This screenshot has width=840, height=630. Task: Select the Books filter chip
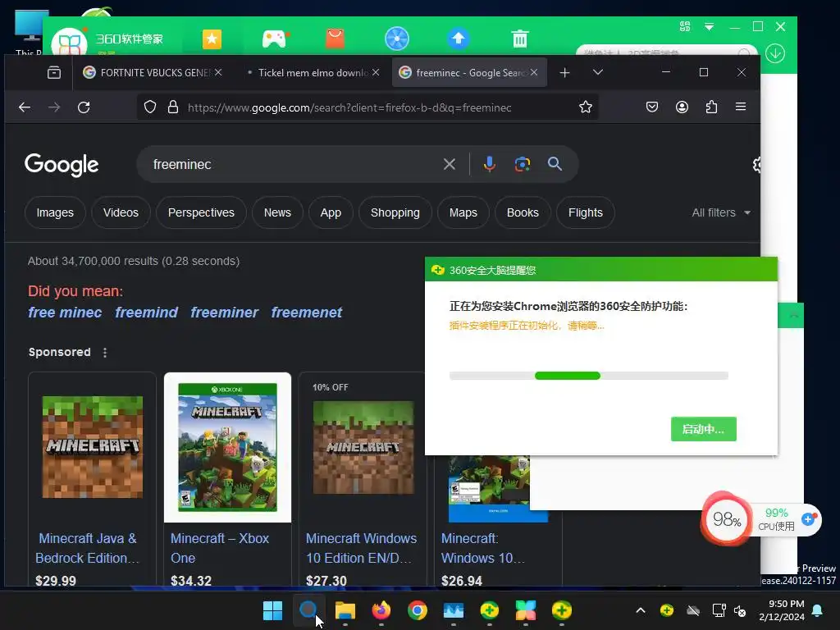(523, 212)
